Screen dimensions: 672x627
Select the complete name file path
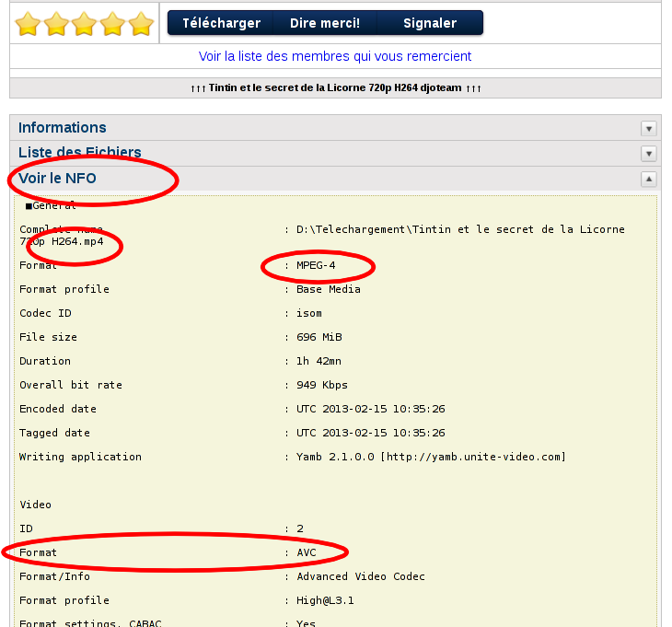point(460,229)
